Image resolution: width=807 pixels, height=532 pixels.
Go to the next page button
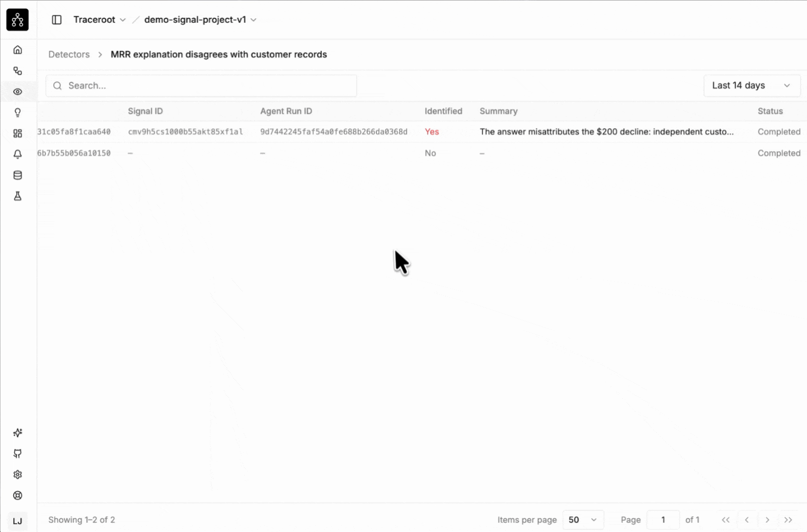tap(767, 520)
